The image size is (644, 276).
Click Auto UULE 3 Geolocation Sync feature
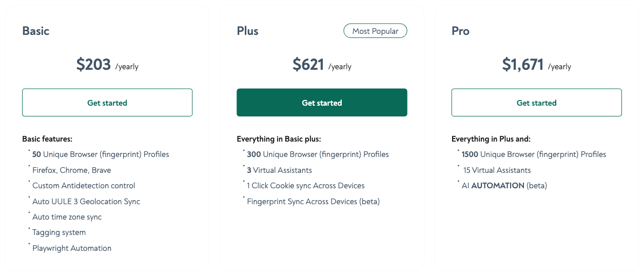click(x=86, y=202)
